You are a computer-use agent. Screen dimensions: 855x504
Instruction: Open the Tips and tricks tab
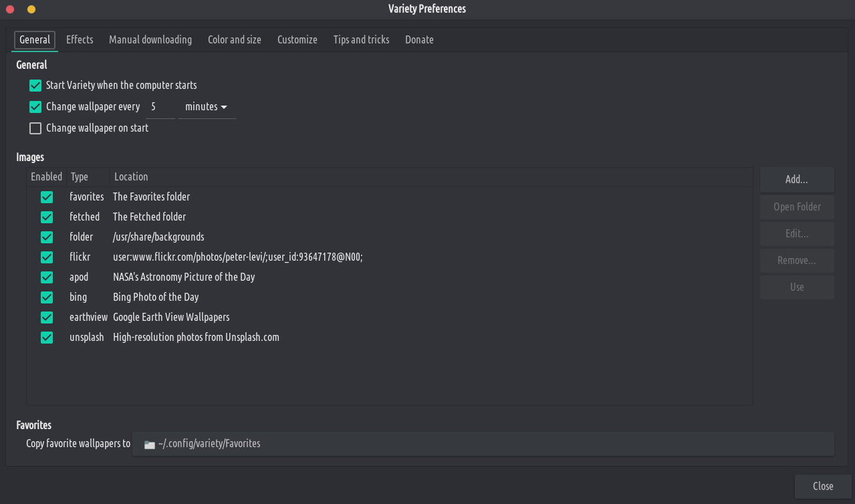[x=361, y=40]
